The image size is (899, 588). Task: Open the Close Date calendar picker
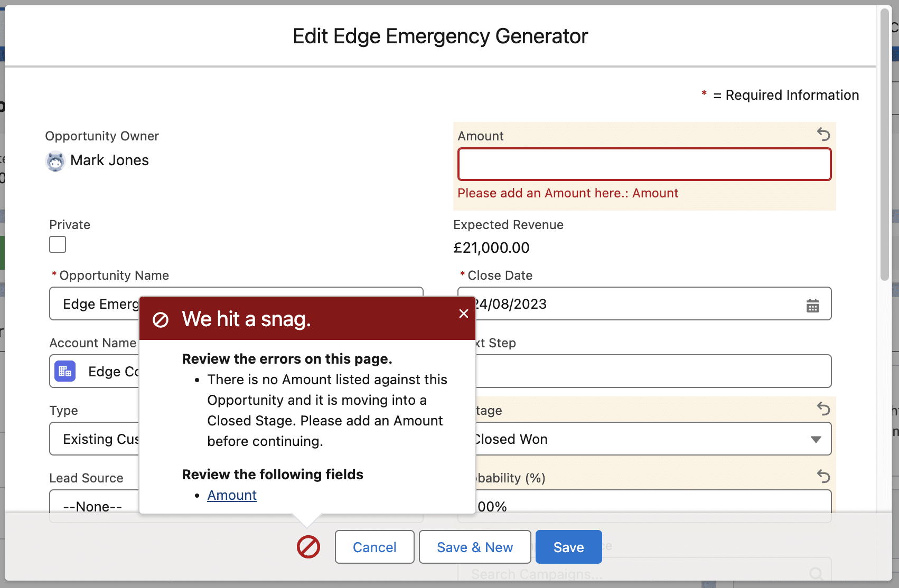tap(812, 305)
